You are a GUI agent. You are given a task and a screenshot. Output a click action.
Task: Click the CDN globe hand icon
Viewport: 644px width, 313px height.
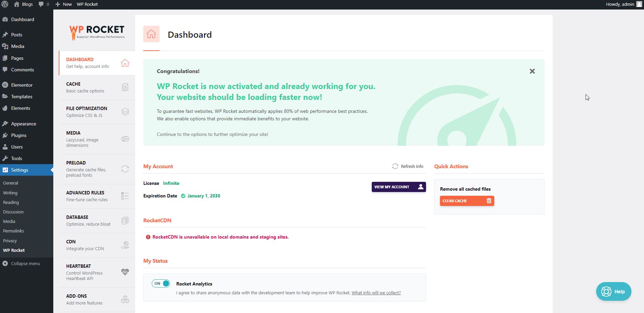tap(125, 245)
